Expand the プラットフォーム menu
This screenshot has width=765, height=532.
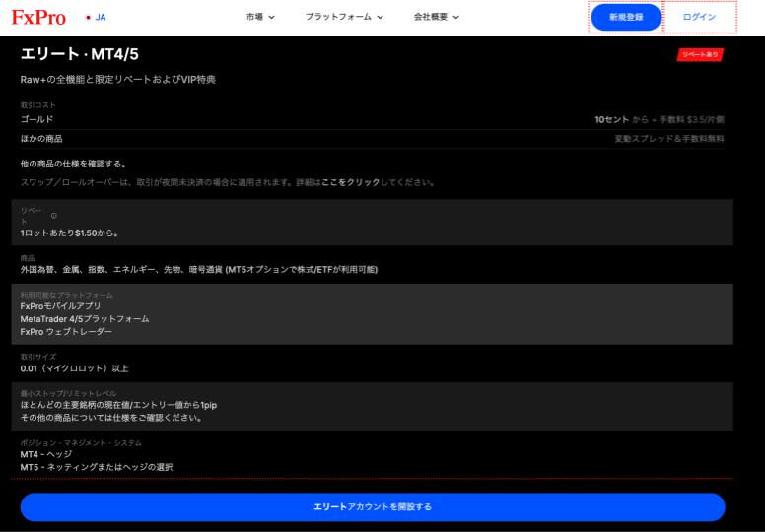[344, 17]
